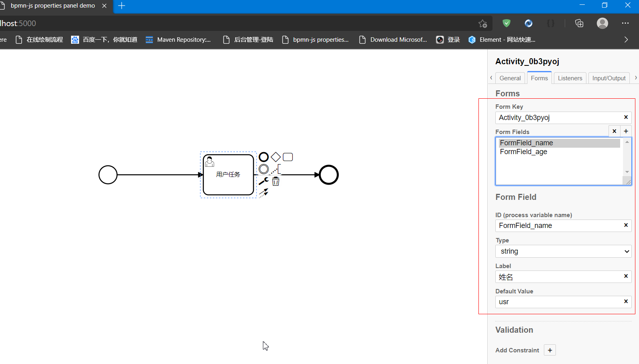Switch to the Listeners tab
This screenshot has width=639, height=364.
570,78
